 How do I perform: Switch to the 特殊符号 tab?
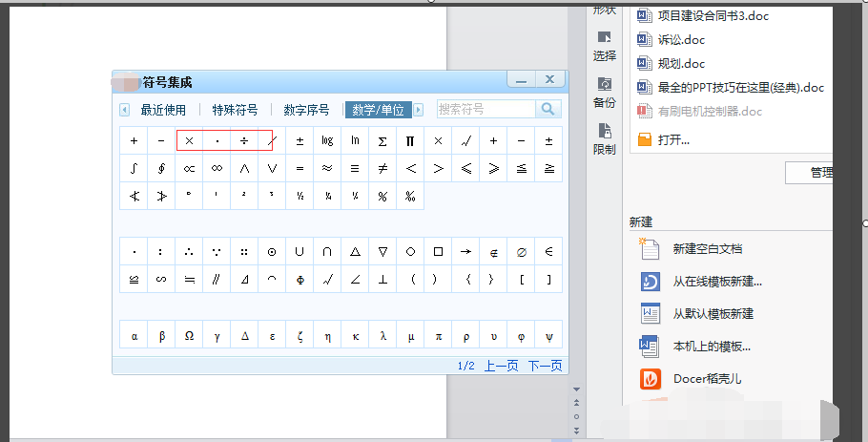point(235,110)
